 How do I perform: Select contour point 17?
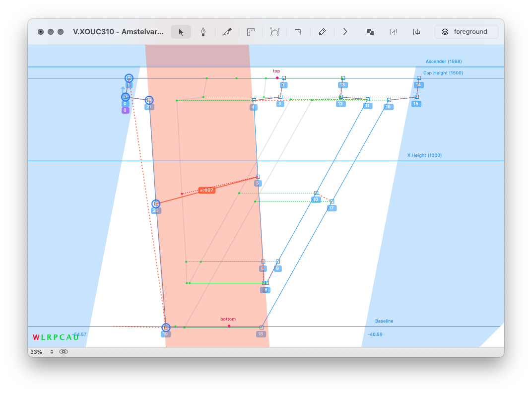point(332,201)
